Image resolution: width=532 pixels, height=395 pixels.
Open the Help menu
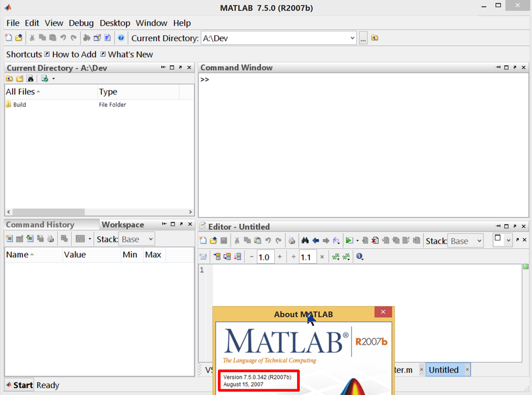click(182, 23)
